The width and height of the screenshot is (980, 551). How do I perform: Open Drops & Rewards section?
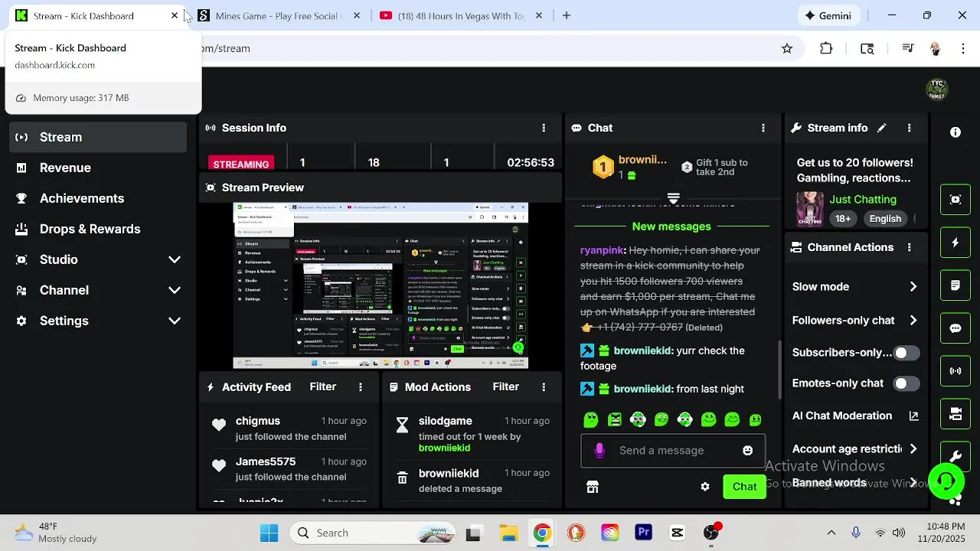pos(90,229)
